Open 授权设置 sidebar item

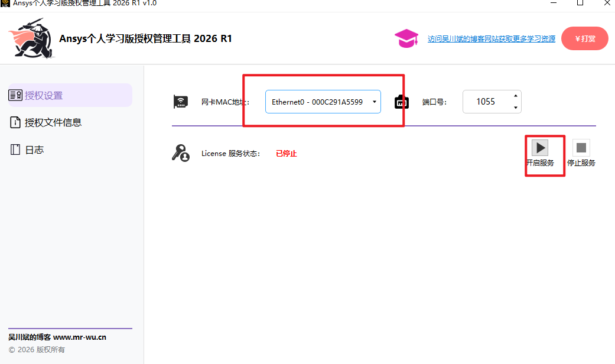click(x=70, y=95)
